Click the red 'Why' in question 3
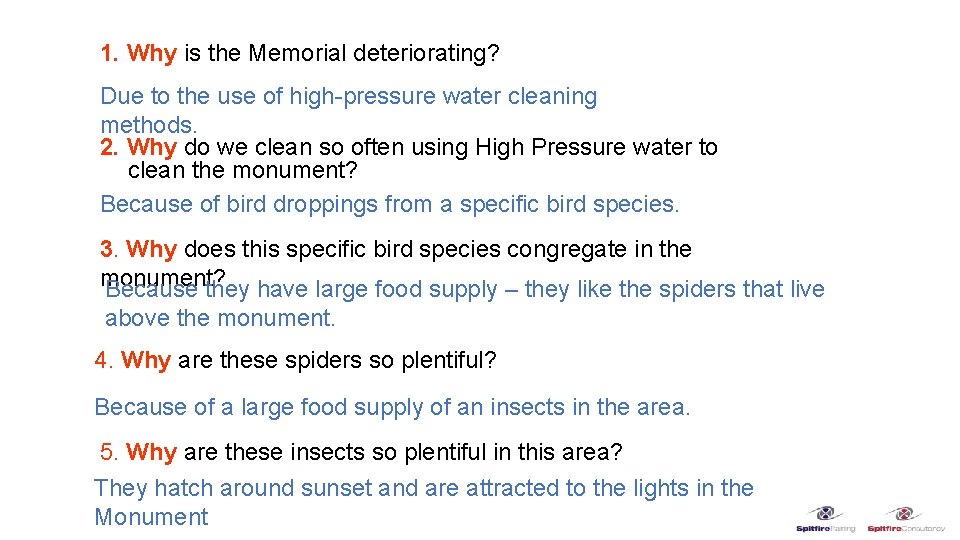 [x=152, y=249]
